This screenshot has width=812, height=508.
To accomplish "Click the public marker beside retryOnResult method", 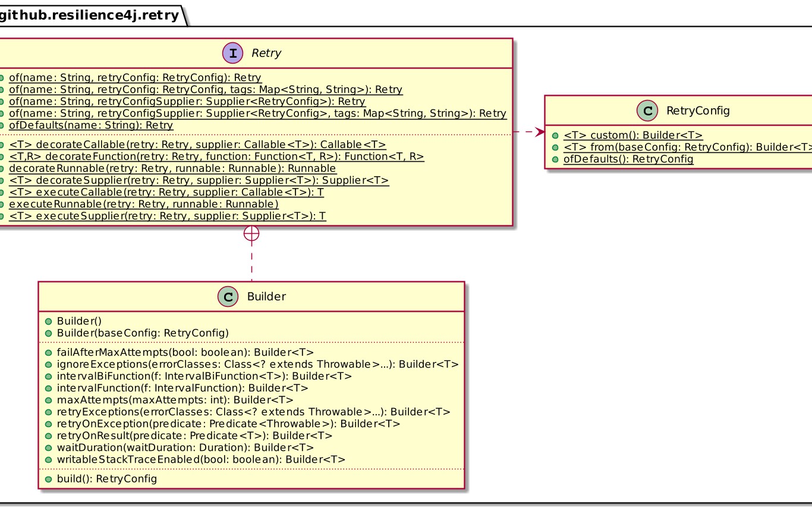I will click(48, 436).
